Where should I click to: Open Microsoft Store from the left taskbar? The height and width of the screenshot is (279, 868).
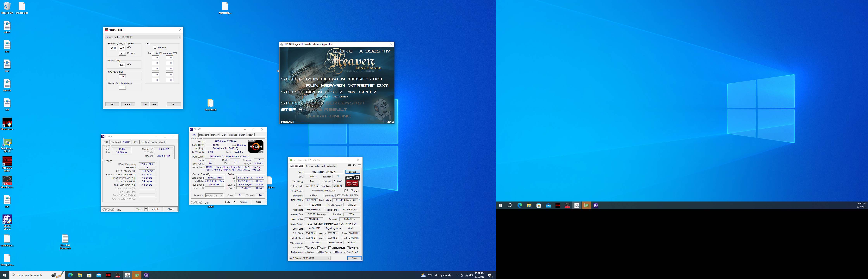pos(89,275)
